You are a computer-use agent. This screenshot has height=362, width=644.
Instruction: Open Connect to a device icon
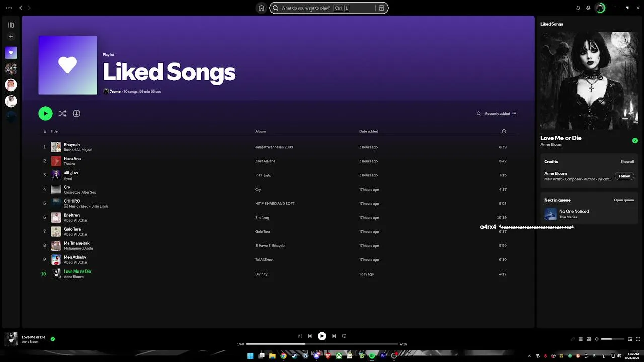(x=589, y=339)
